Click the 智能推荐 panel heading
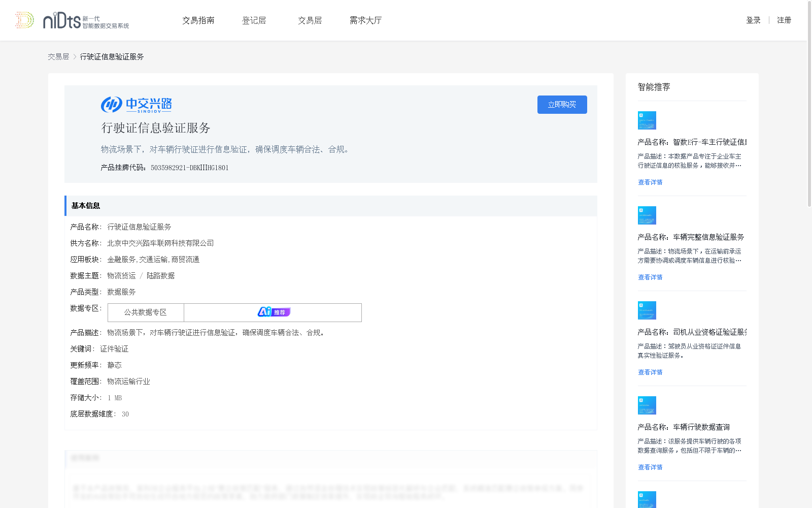The image size is (812, 508). [x=654, y=87]
